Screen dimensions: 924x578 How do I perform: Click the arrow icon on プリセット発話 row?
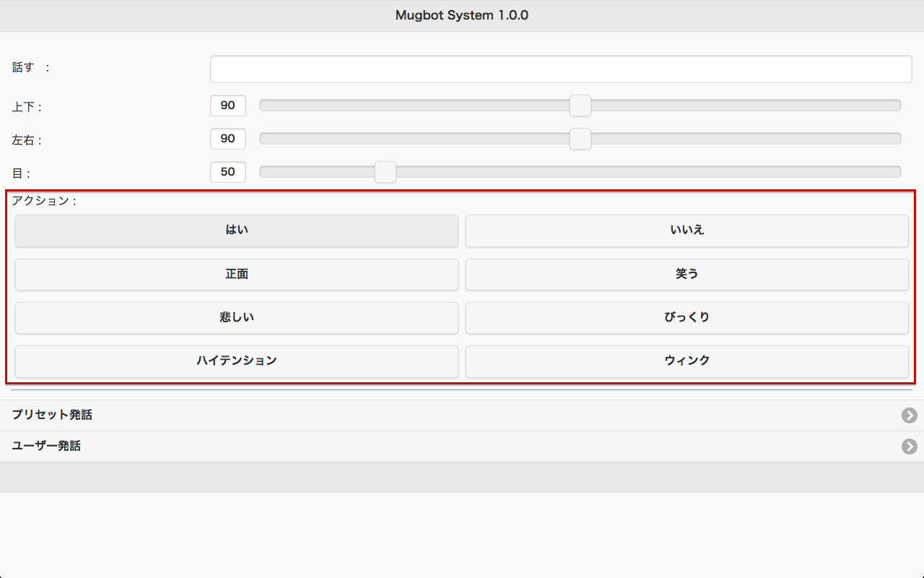909,415
